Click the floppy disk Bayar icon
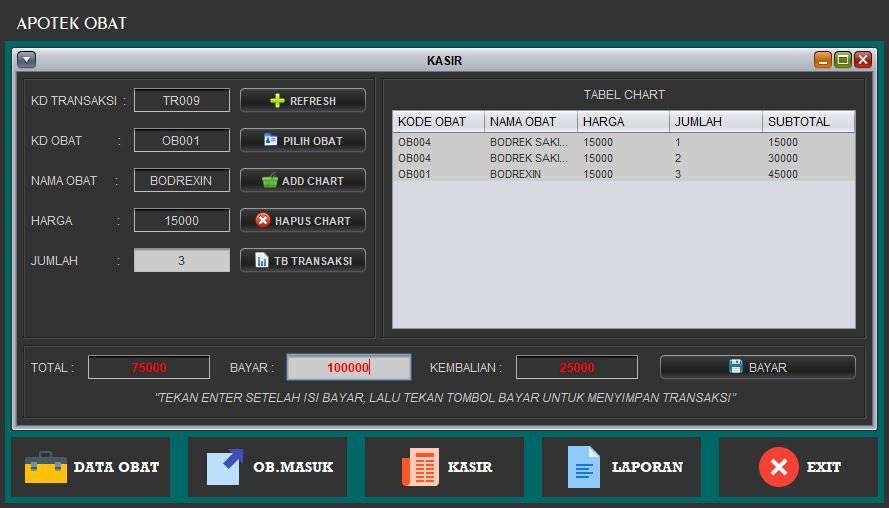Viewport: 889px width, 508px height. pos(735,367)
